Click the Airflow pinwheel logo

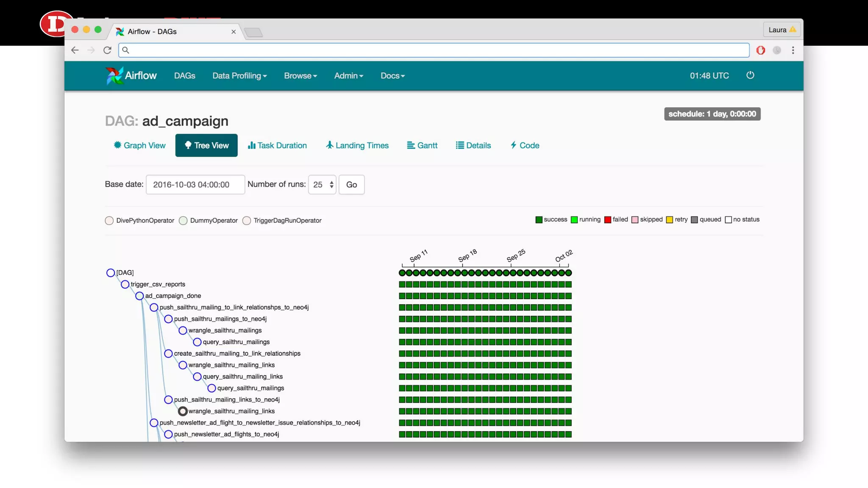[114, 76]
